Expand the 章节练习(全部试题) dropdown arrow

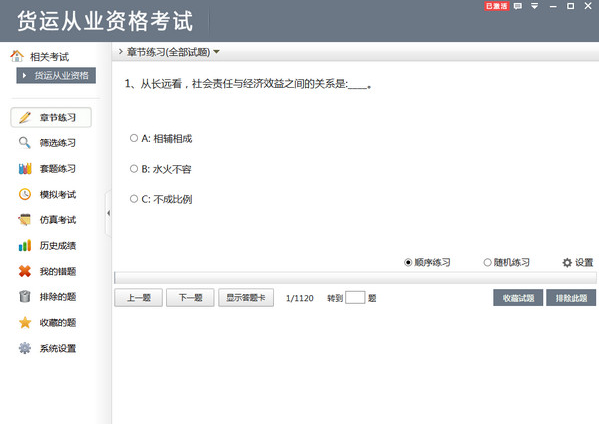tap(216, 52)
